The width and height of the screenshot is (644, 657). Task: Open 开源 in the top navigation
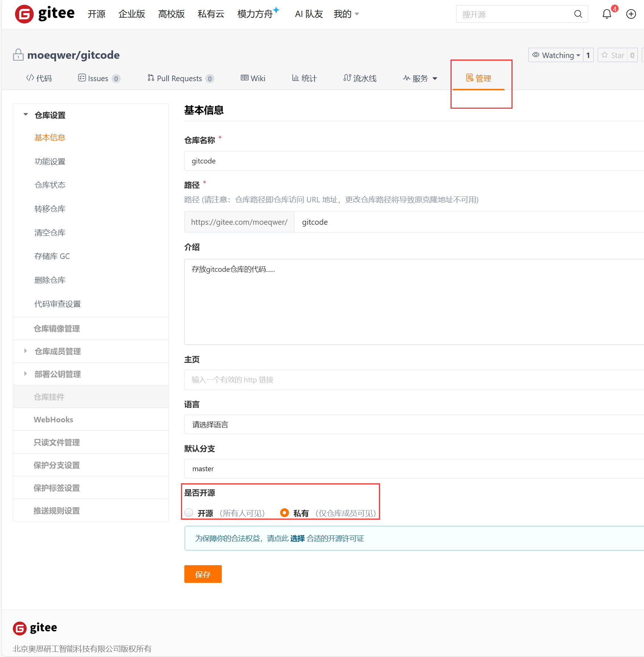[x=97, y=14]
